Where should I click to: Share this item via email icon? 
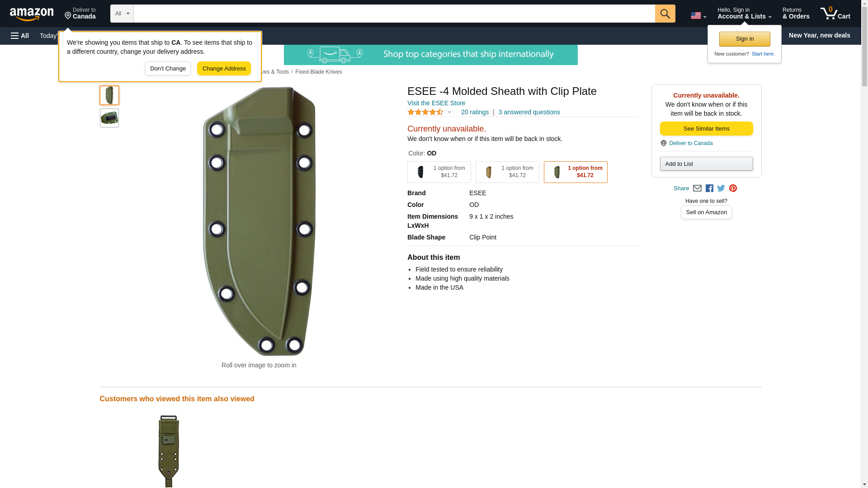697,188
